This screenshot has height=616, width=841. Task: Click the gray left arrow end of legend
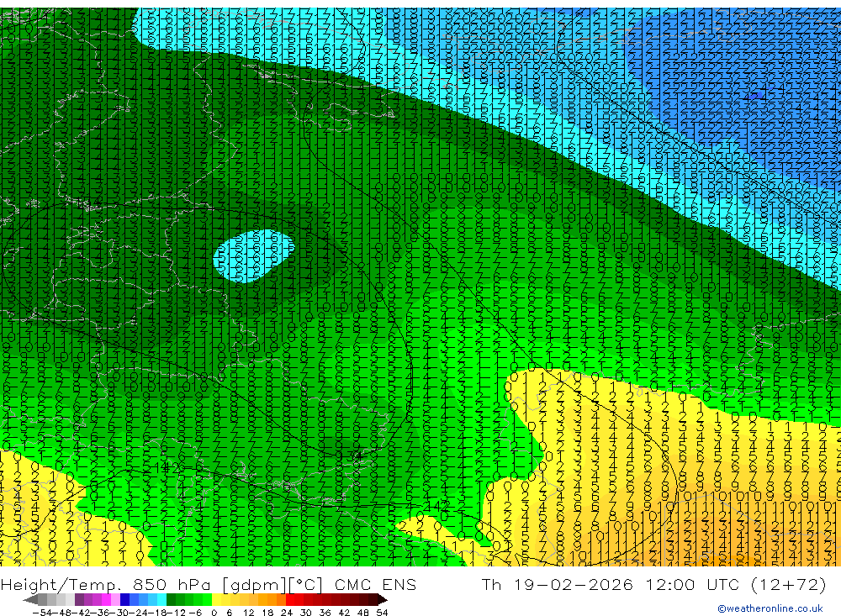click(x=30, y=599)
